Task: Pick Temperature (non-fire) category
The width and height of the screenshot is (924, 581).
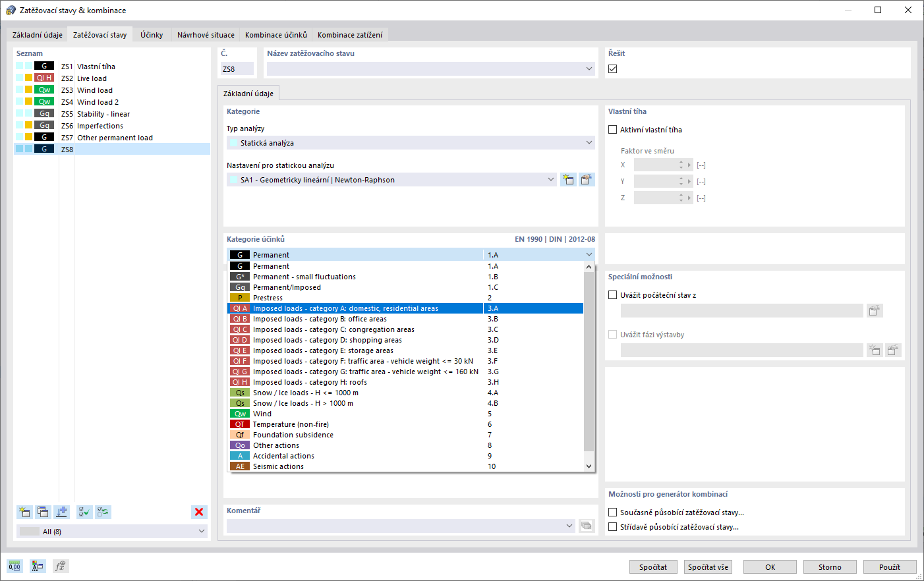Action: (x=405, y=424)
